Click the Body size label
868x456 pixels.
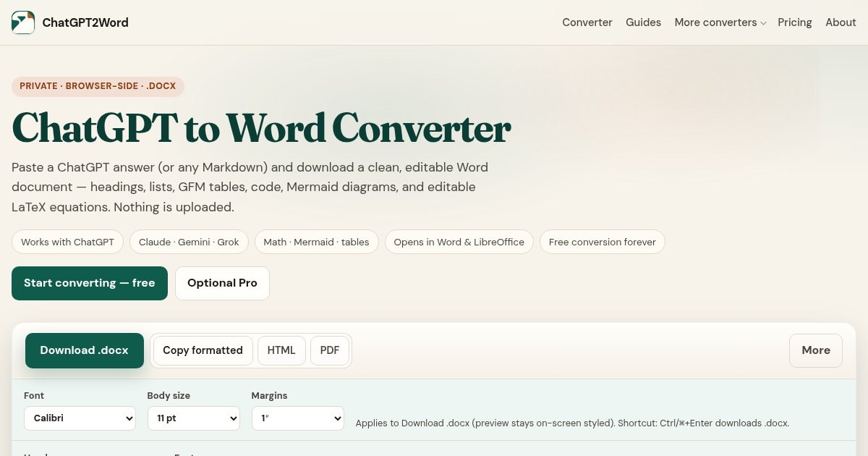tap(169, 396)
